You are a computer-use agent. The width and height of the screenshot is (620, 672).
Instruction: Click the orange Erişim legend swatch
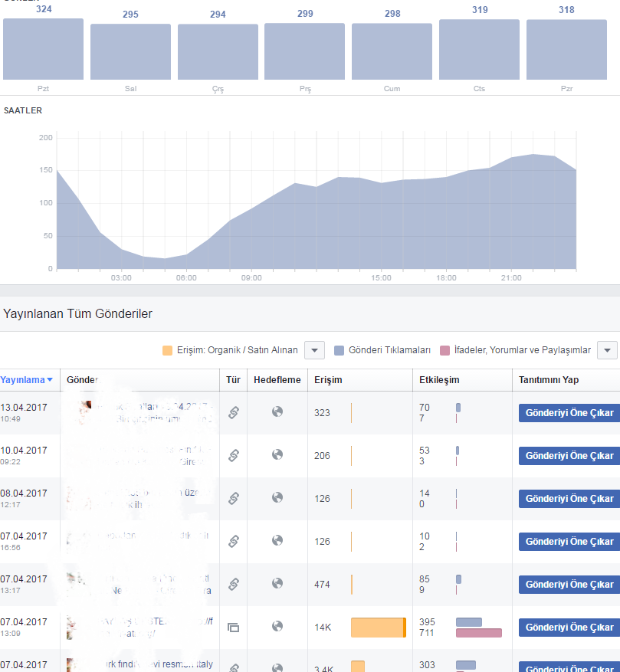(167, 351)
